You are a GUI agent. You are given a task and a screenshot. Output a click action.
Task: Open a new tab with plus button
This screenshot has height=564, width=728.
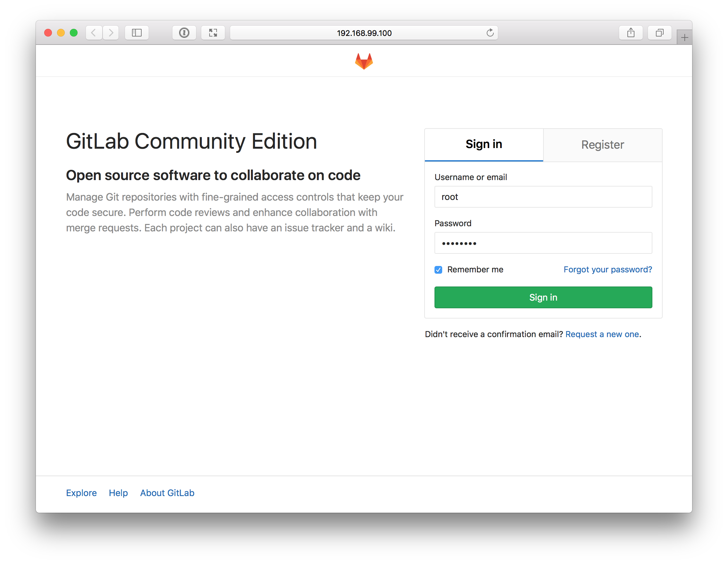pyautogui.click(x=684, y=37)
